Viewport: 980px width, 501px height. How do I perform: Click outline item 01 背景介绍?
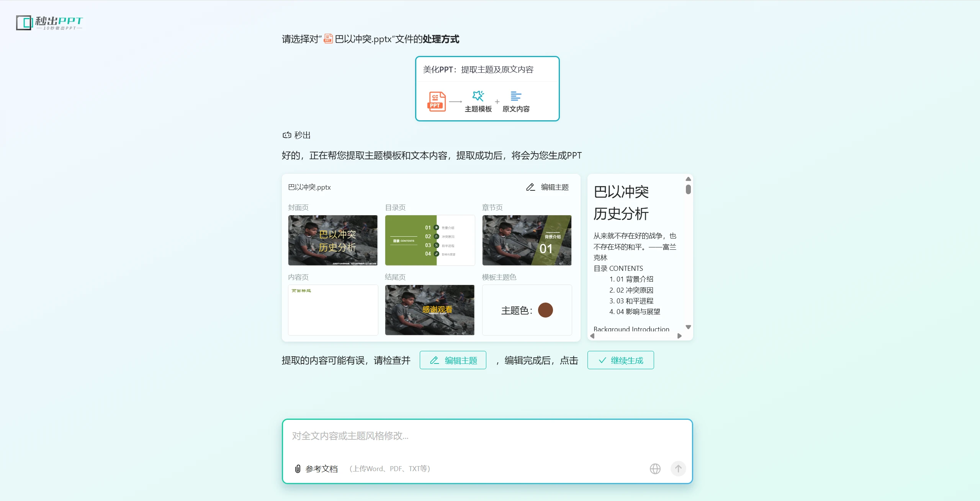click(635, 279)
